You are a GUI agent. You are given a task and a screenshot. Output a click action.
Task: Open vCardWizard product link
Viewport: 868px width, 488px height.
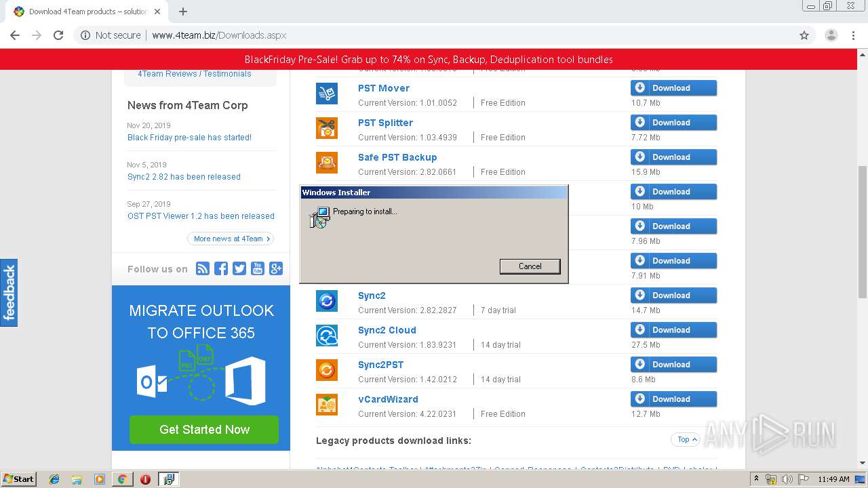coord(388,399)
